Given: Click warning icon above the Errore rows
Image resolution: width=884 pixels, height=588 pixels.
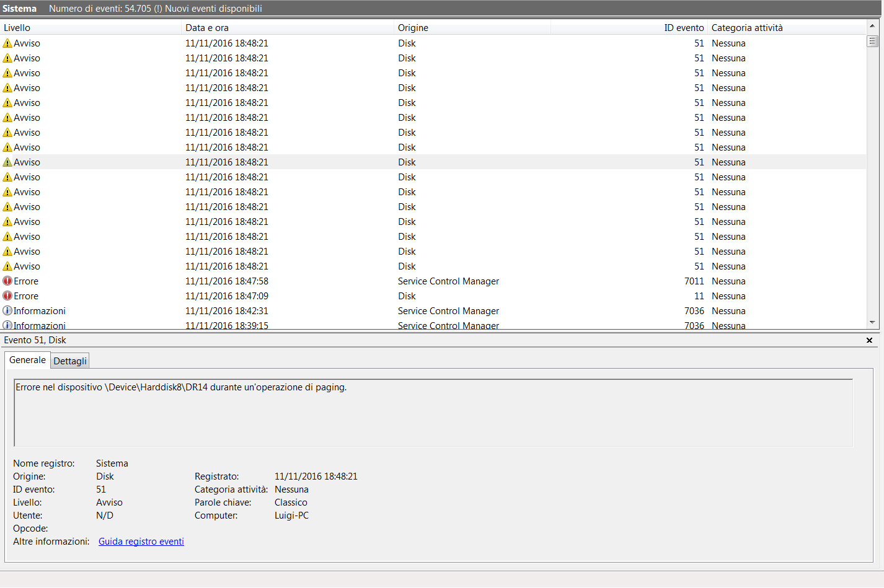Looking at the screenshot, I should pyautogui.click(x=7, y=266).
